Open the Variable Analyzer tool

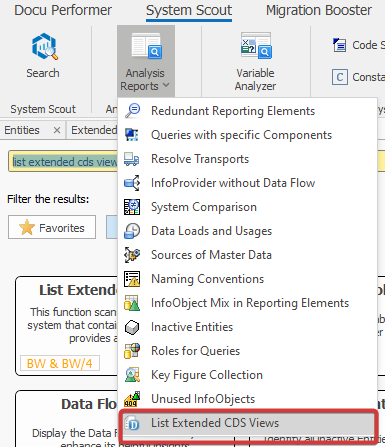point(255,62)
